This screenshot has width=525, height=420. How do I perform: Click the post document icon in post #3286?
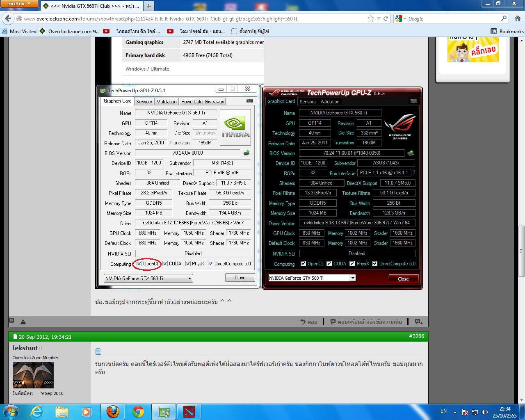98,352
